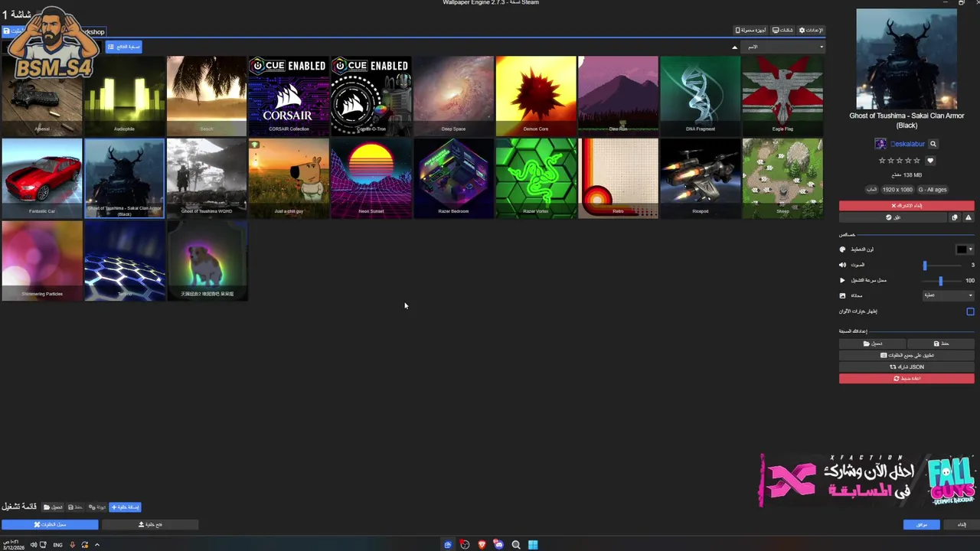Screen dimensions: 980x551
Task: Click the heart favorite icon
Action: 930,161
